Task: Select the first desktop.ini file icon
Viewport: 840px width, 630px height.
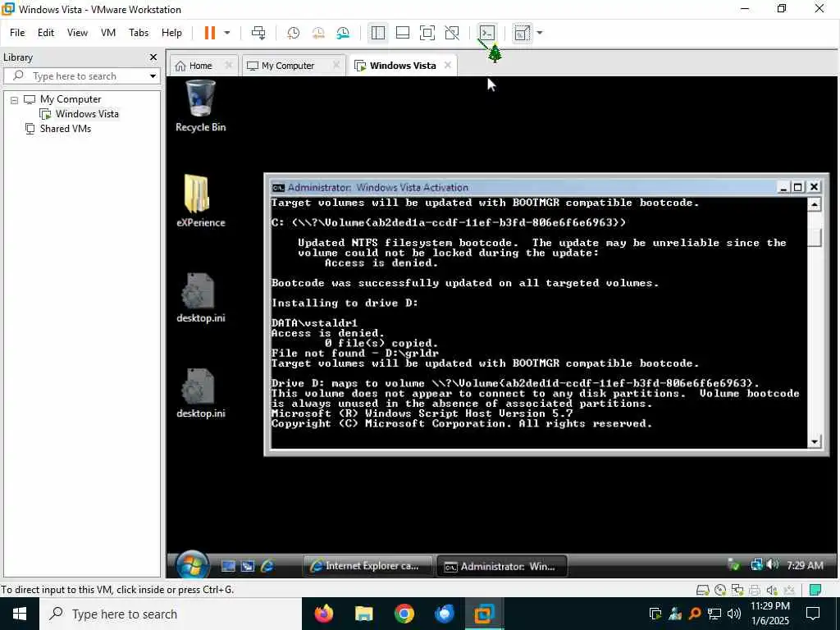Action: [x=200, y=298]
